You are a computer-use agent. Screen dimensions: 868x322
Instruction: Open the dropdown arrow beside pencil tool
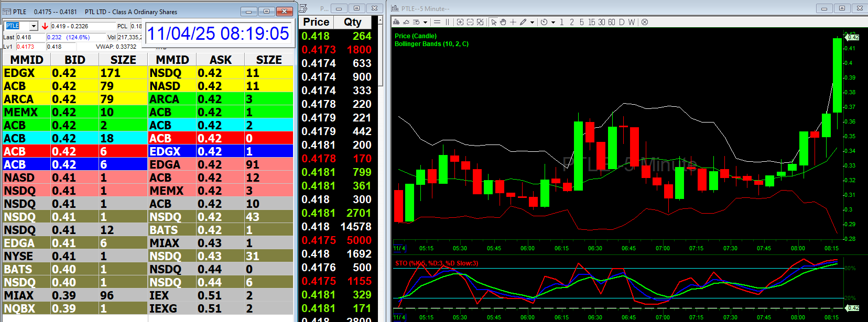pyautogui.click(x=532, y=23)
